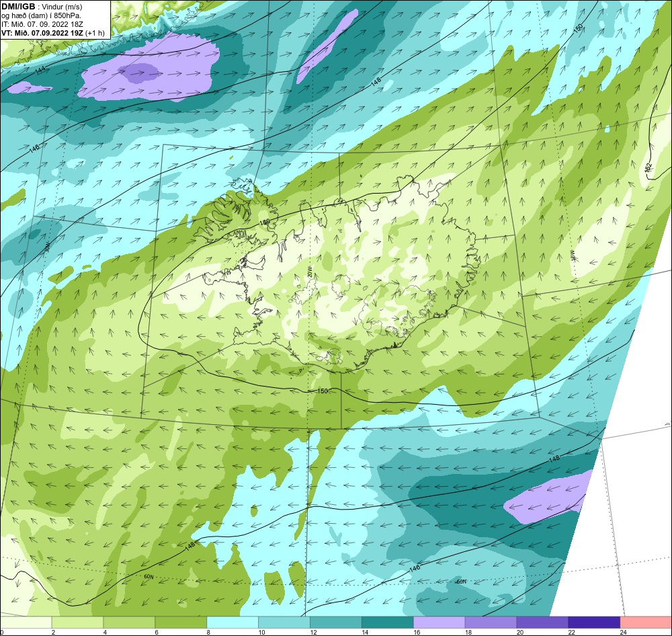Click the olive green 6–8 m/s legend swatch
The image size is (672, 636).
point(181,622)
